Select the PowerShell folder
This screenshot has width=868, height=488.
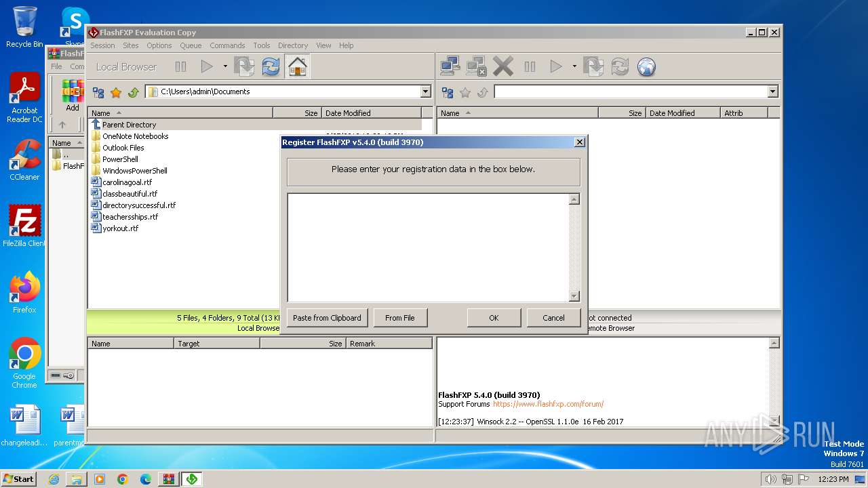120,159
